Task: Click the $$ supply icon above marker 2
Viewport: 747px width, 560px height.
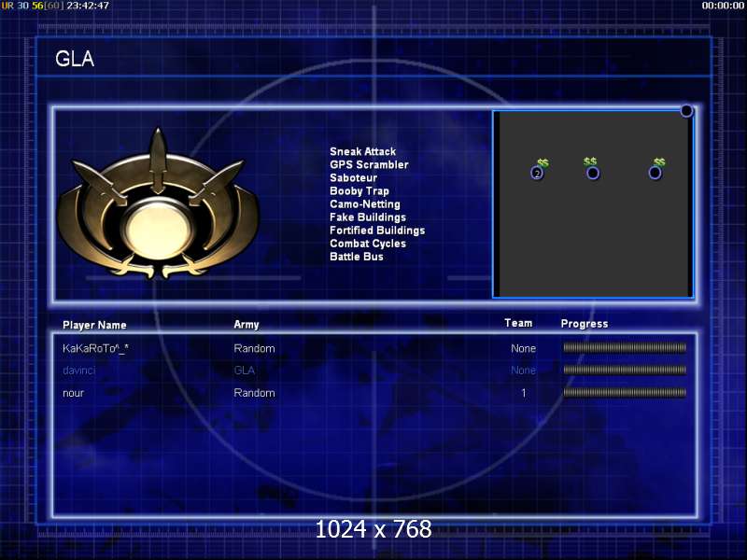Action: pos(543,162)
